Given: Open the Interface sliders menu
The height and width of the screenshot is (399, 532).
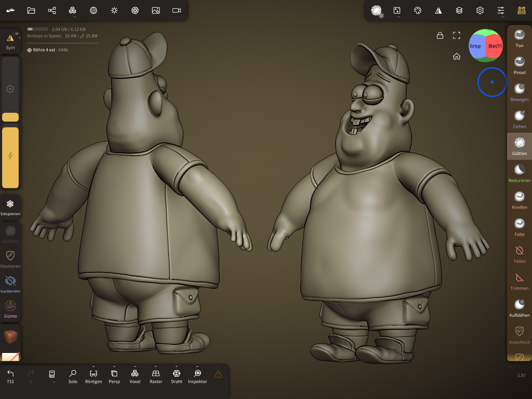Looking at the screenshot, I should click(x=501, y=10).
